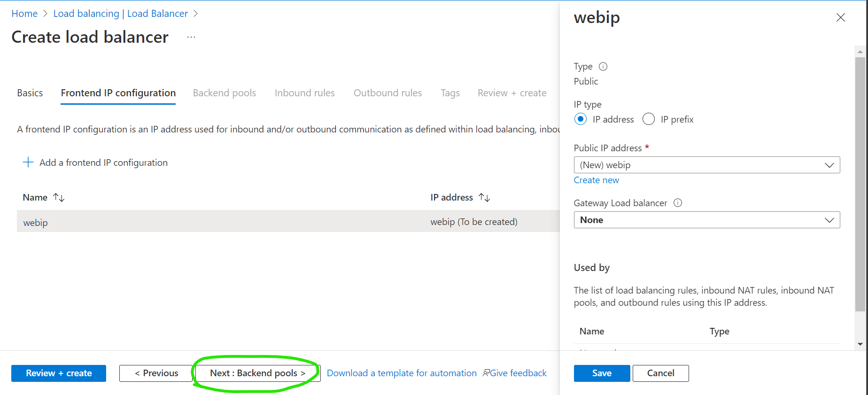This screenshot has width=868, height=395.
Task: Open the Review + create tab
Action: [x=512, y=93]
